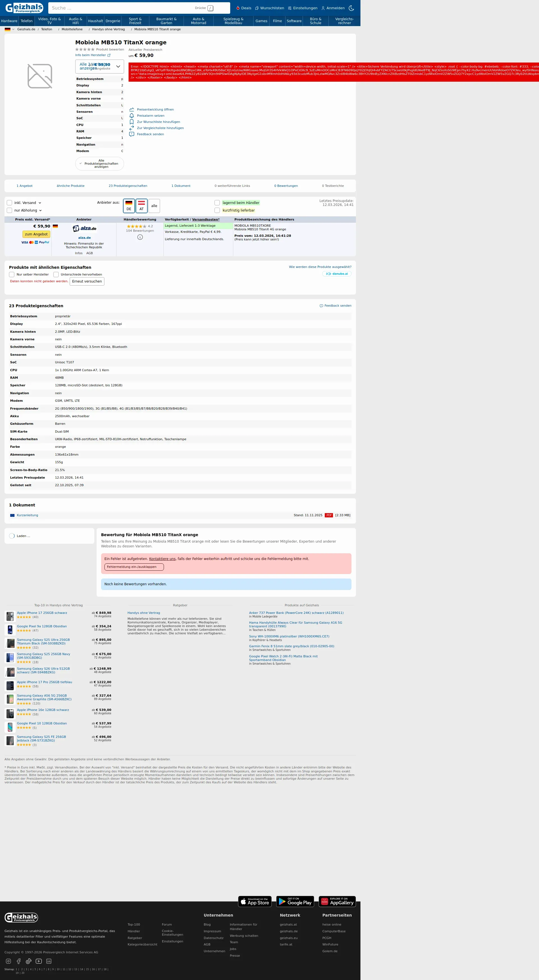
Task: Expand the inkl. Versand dropdown arrow
Action: tap(40, 203)
